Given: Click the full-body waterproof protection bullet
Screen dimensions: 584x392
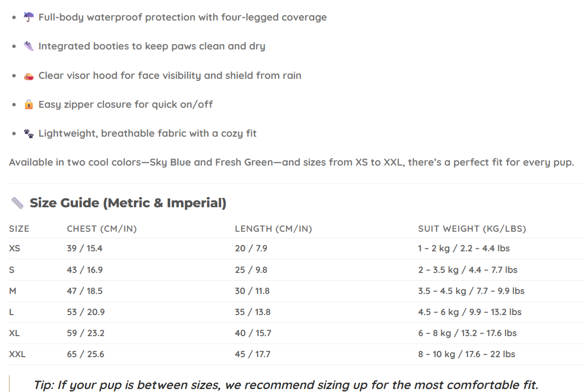Looking at the screenshot, I should [182, 17].
